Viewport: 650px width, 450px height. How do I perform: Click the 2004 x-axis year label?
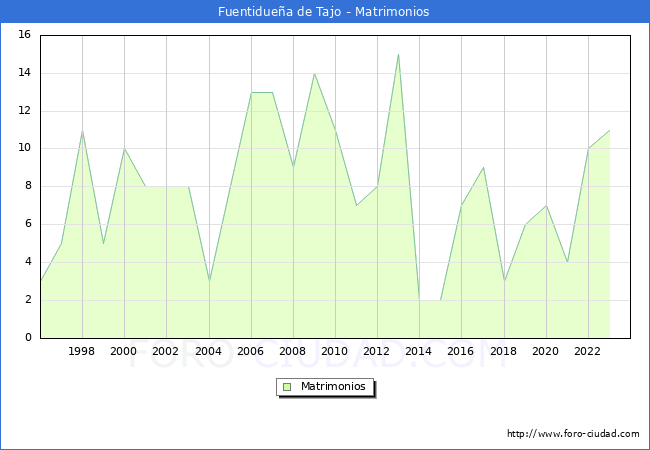209,352
